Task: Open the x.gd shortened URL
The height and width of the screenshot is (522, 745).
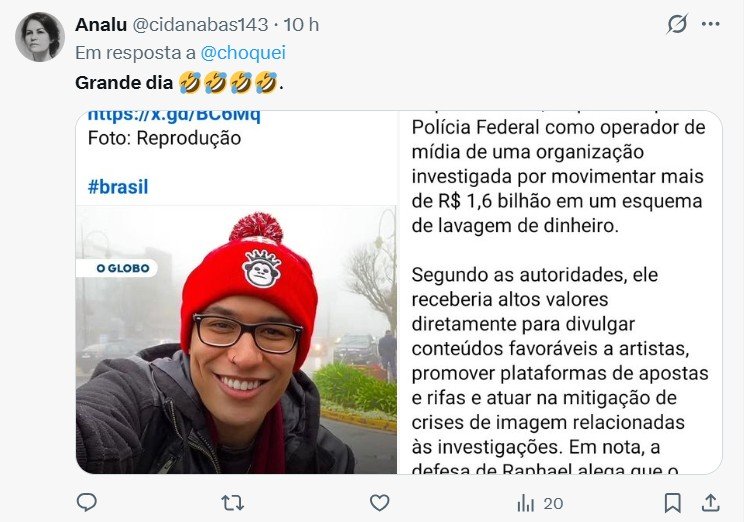Action: point(174,115)
